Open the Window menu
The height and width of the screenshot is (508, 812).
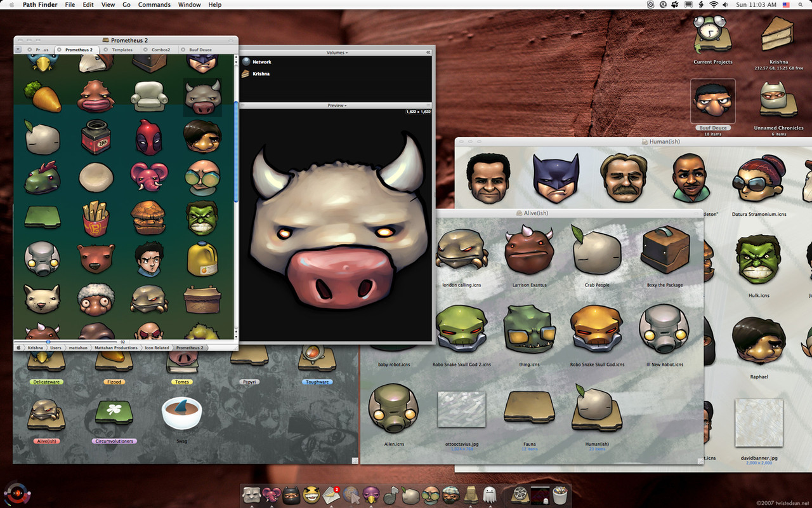190,4
